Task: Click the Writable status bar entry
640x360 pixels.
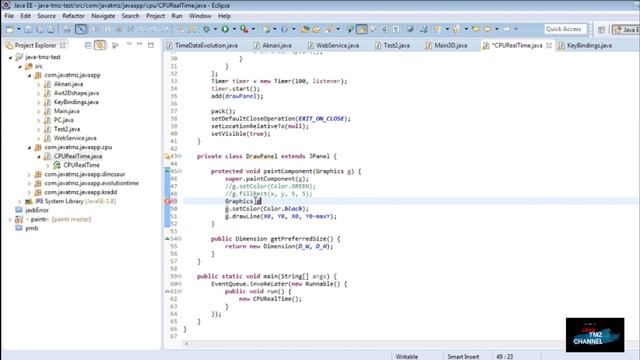Action: tap(407, 356)
